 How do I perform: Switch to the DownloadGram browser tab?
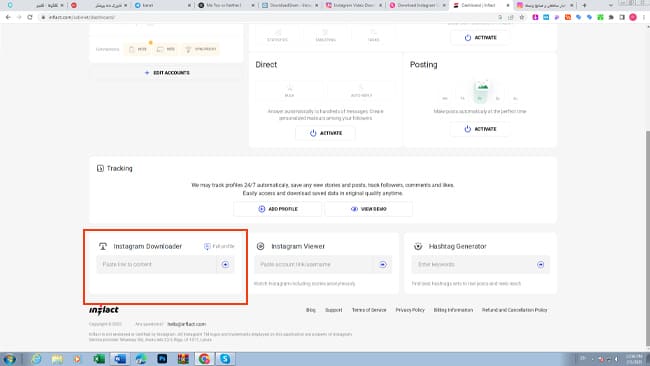coord(290,5)
